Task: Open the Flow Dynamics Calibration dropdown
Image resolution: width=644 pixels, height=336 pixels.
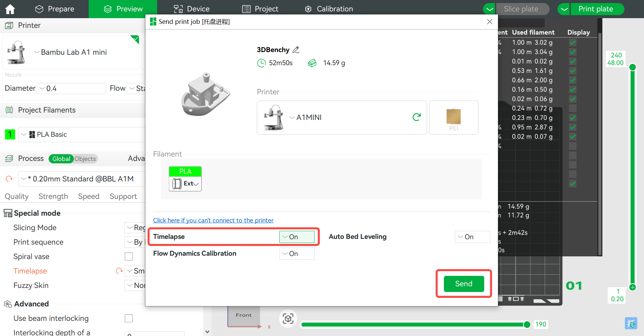Action: pyautogui.click(x=297, y=254)
